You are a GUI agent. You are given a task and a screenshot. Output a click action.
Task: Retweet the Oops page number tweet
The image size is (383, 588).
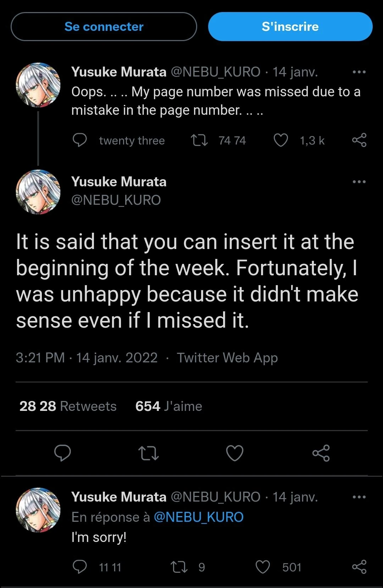point(199,140)
